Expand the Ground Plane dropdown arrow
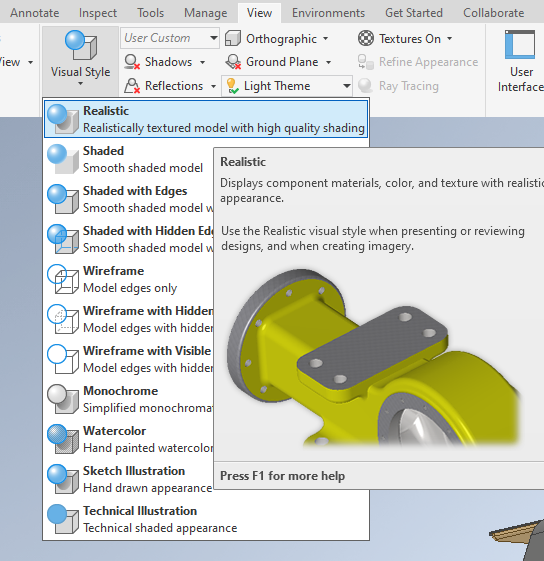The height and width of the screenshot is (561, 544). pos(329,62)
